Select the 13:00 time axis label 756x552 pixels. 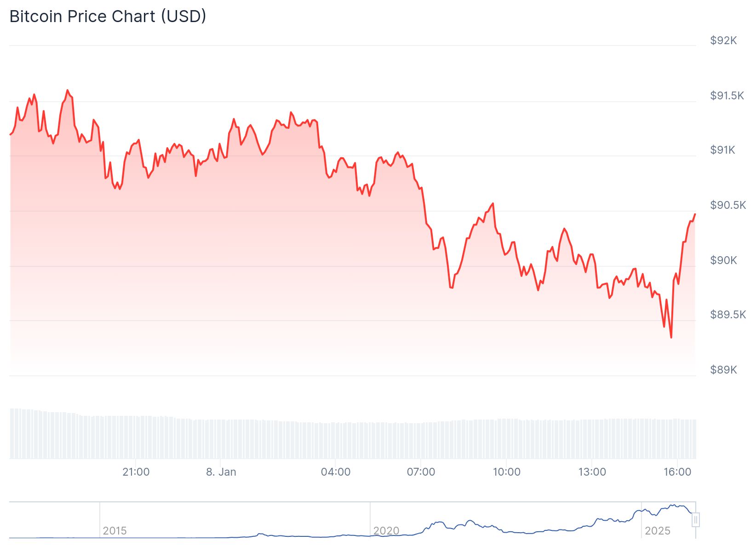(x=592, y=472)
